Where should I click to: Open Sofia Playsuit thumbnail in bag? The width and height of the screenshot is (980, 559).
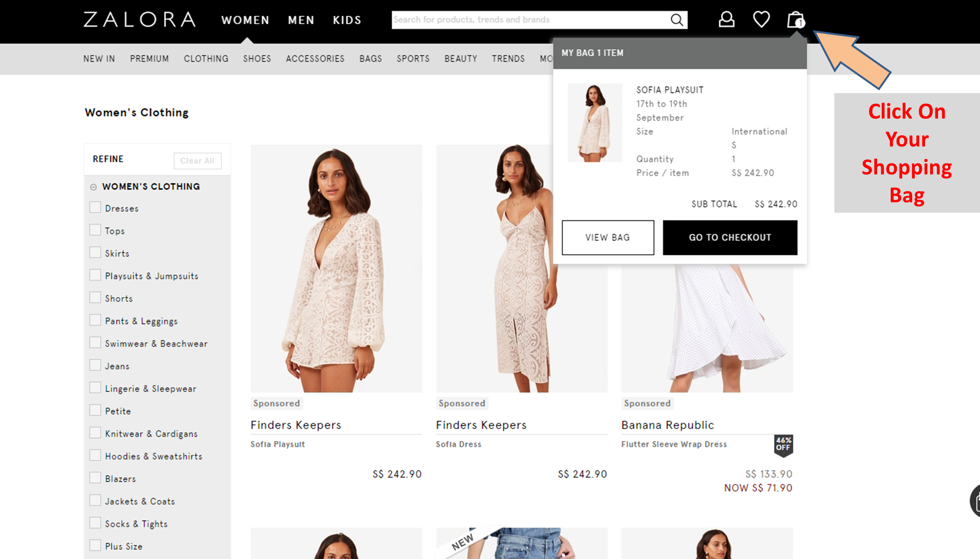click(595, 123)
